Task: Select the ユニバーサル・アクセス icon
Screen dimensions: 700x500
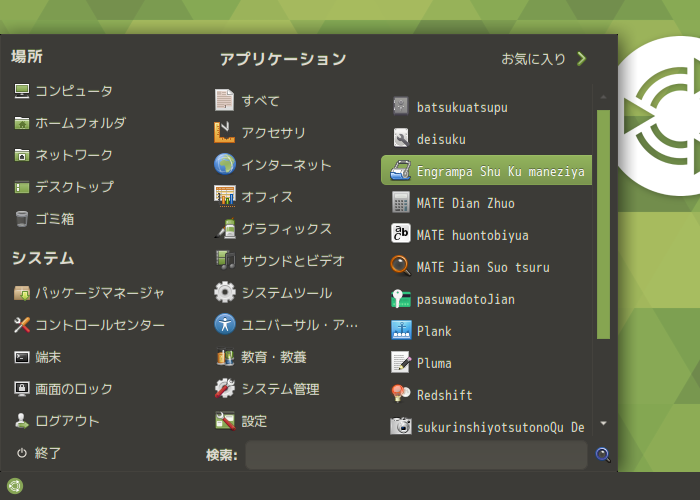Action: (x=225, y=325)
